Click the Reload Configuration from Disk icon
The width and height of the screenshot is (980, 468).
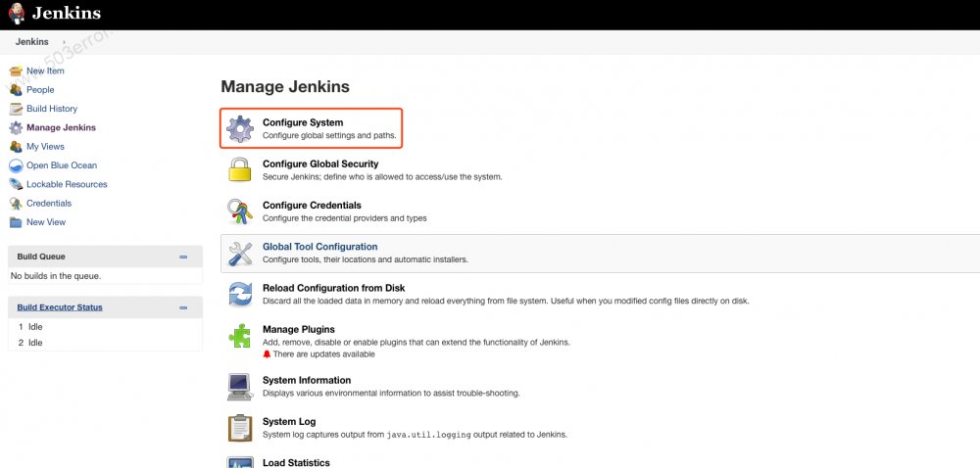[x=240, y=294]
